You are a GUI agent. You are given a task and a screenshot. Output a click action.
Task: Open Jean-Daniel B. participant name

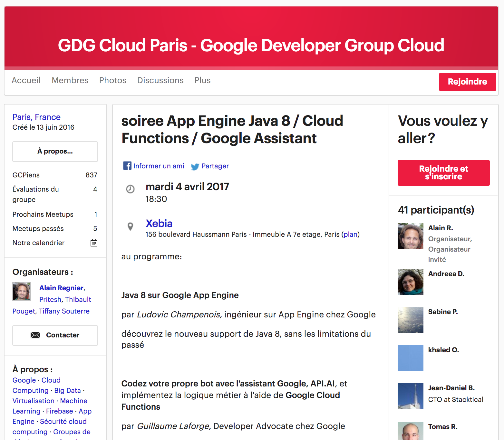pyautogui.click(x=451, y=388)
